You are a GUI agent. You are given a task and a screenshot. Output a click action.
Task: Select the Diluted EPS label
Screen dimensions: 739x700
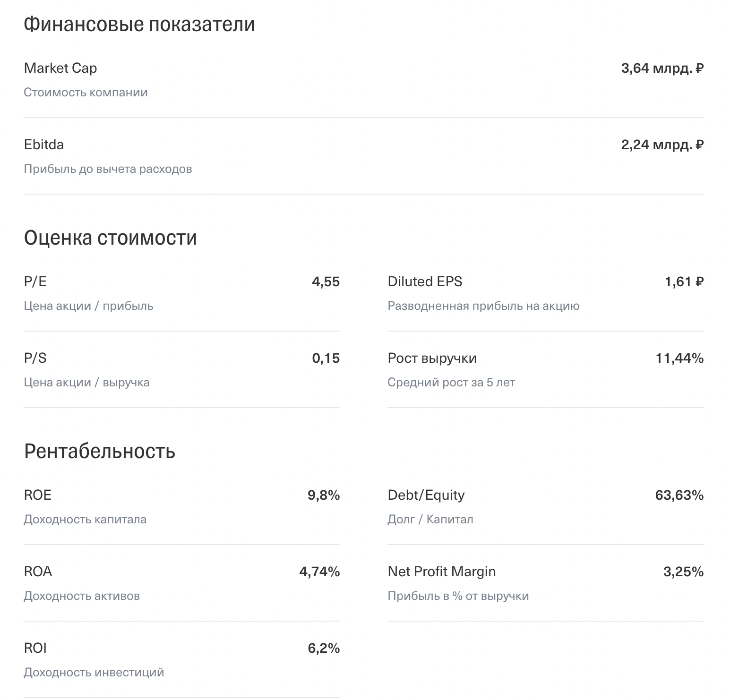[425, 282]
